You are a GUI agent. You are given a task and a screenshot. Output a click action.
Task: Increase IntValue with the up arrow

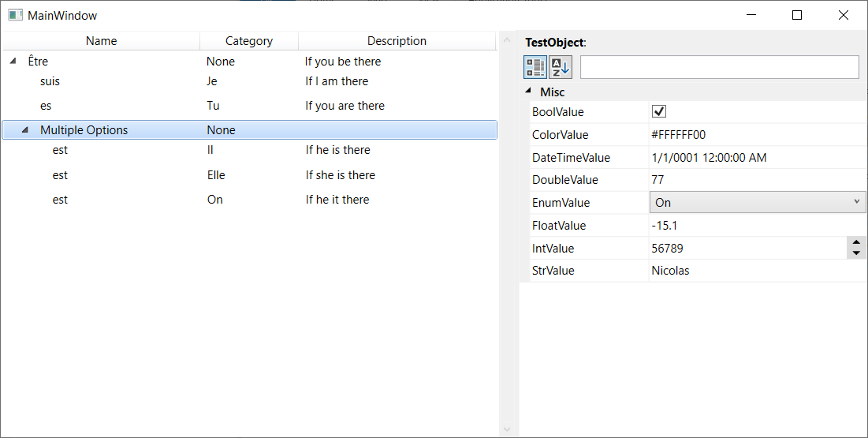pyautogui.click(x=856, y=243)
